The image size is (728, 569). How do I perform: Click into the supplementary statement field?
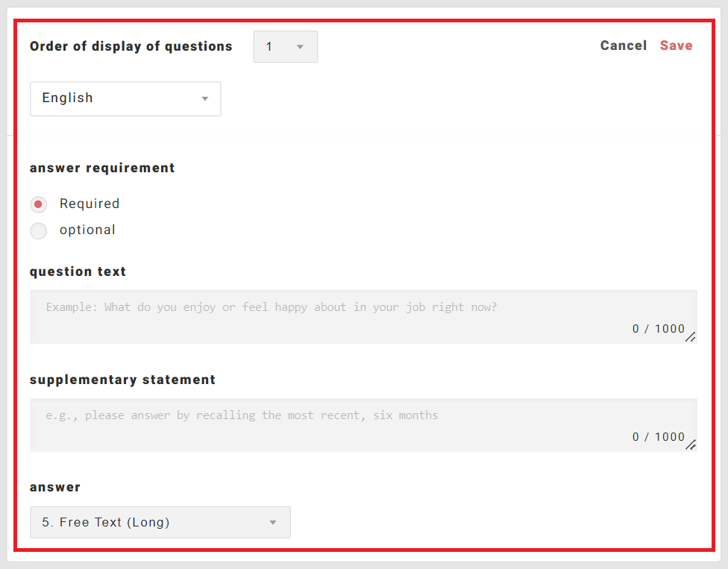point(336,420)
